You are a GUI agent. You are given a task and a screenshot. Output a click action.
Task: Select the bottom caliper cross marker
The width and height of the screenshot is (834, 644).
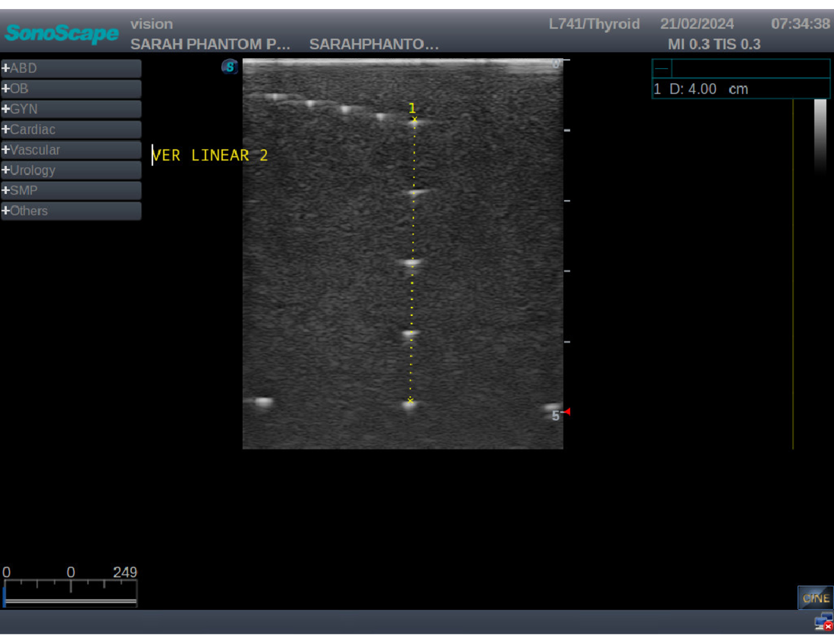(411, 400)
